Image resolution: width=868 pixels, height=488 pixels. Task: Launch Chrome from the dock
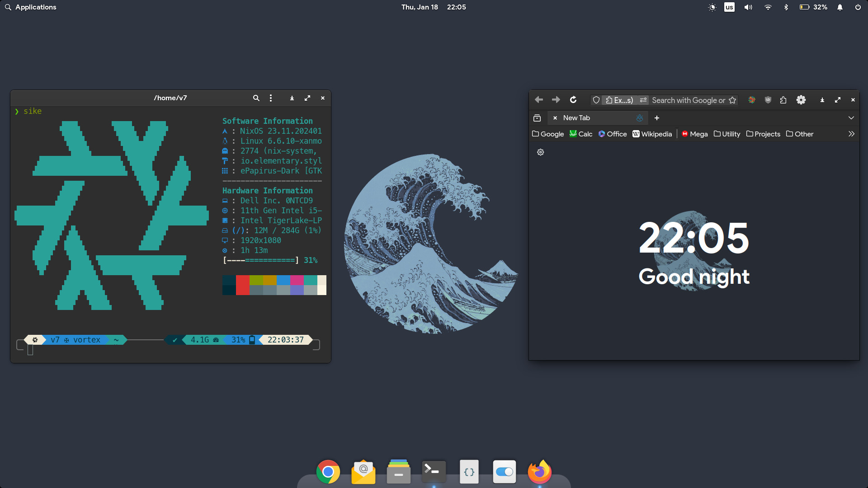tap(328, 472)
